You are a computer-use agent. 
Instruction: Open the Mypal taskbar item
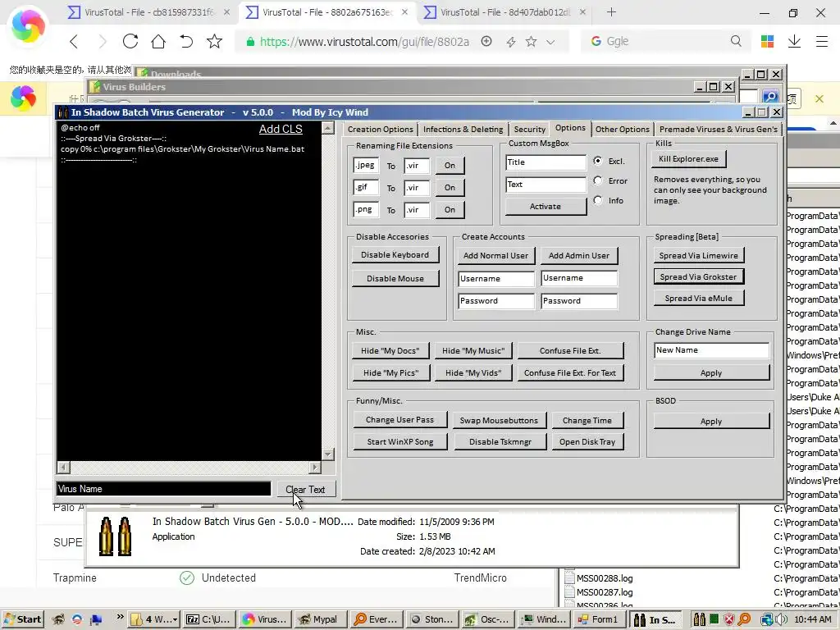click(319, 619)
